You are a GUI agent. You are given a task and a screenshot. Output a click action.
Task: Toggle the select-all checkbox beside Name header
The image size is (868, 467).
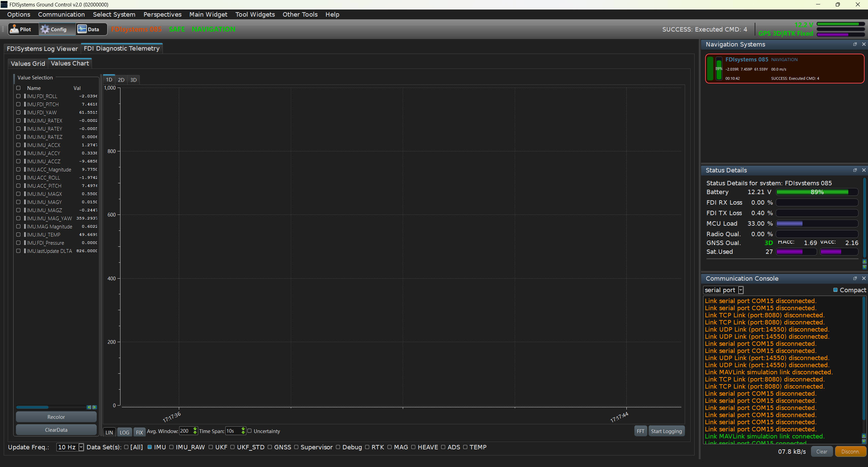pos(18,88)
